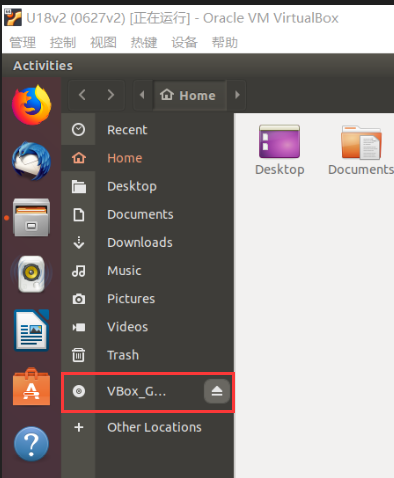Select the Documents folder icon
Viewport: 394px width, 478px height.
click(x=361, y=150)
